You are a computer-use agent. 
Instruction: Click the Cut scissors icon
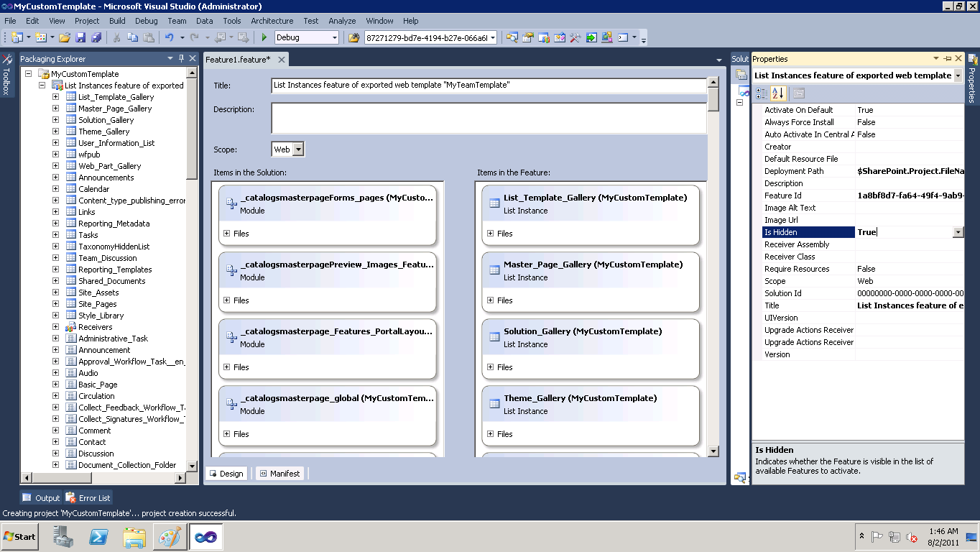[117, 37]
